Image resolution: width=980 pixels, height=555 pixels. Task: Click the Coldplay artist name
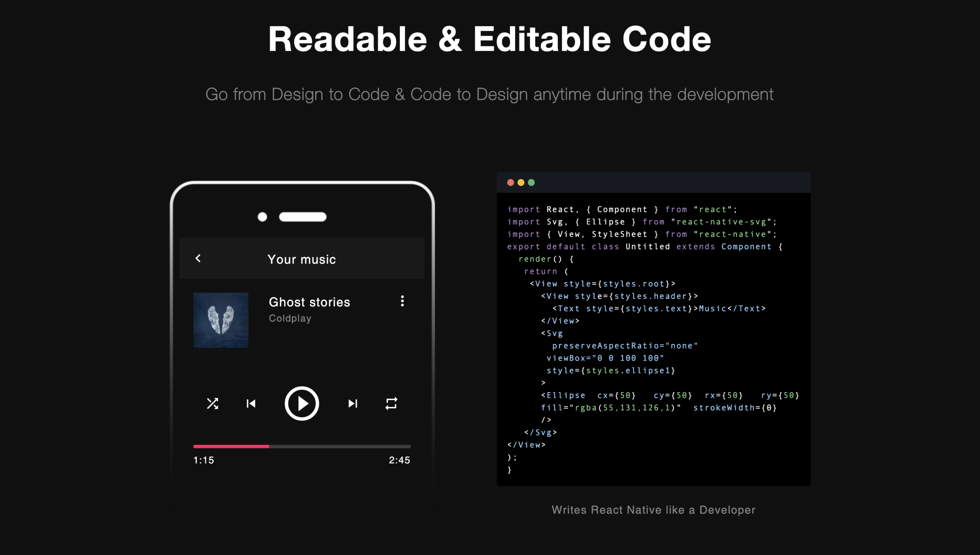290,318
